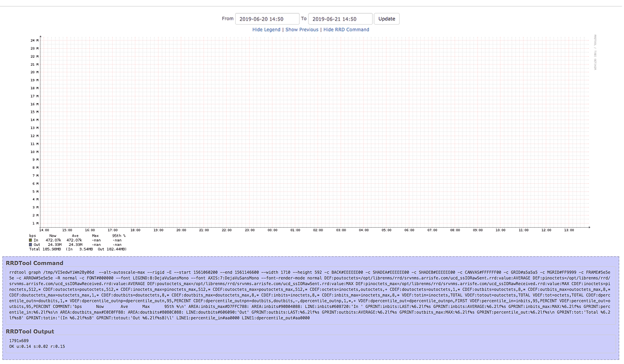
Task: Click the From date field showing 2019-06-20
Action: coord(268,18)
